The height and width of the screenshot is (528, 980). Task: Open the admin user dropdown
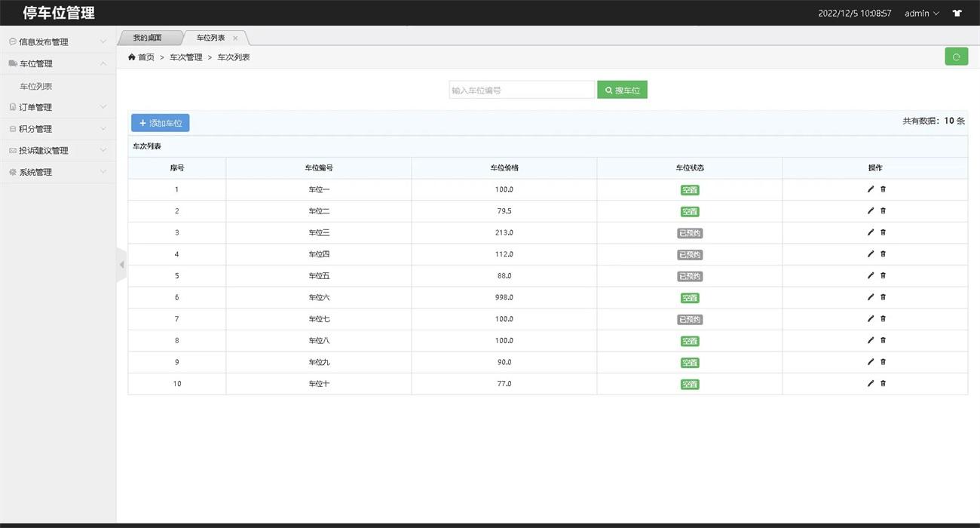[x=921, y=13]
